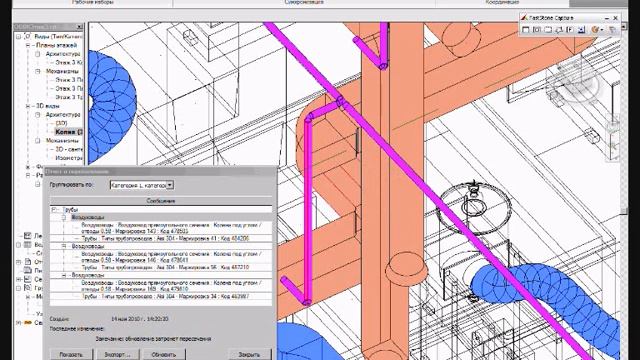Select the bold 'Копия' 3D view
The height and width of the screenshot is (360, 640).
point(69,132)
